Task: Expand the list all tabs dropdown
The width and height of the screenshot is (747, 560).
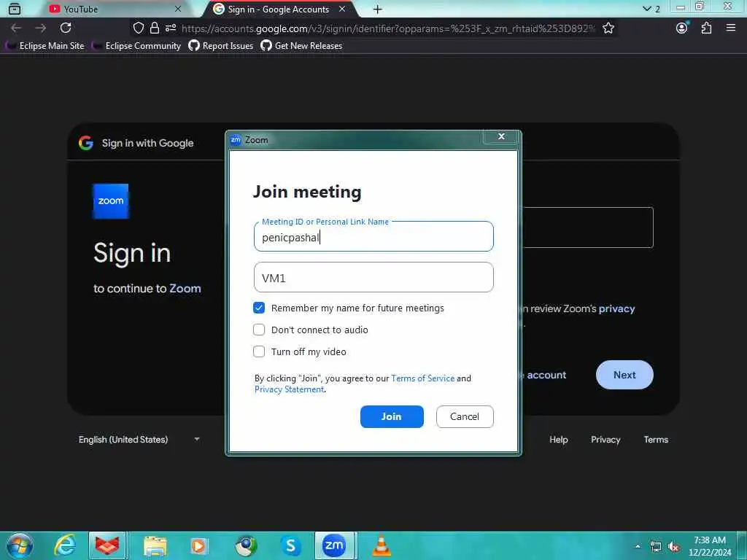Action: pyautogui.click(x=651, y=9)
